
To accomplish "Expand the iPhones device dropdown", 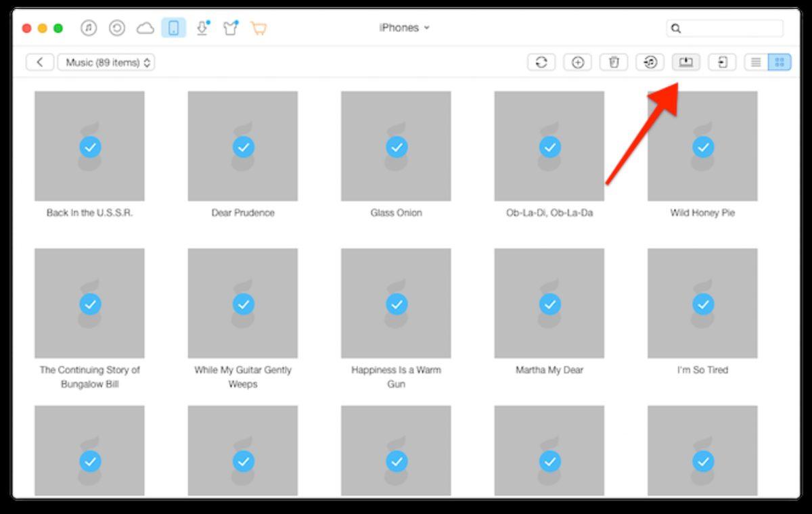I will point(404,28).
